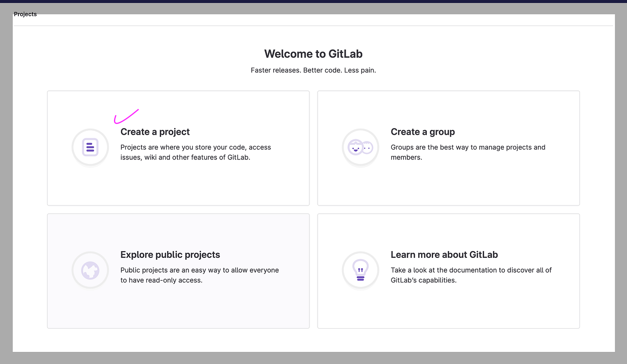Click the Projects breadcrumb at top left
The width and height of the screenshot is (627, 364).
[25, 14]
